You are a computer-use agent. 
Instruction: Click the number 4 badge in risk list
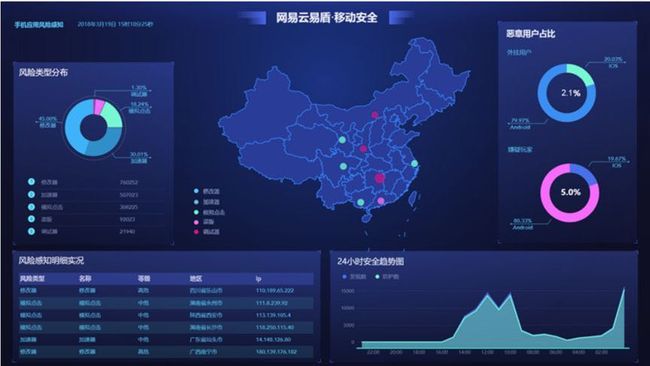tap(31, 219)
